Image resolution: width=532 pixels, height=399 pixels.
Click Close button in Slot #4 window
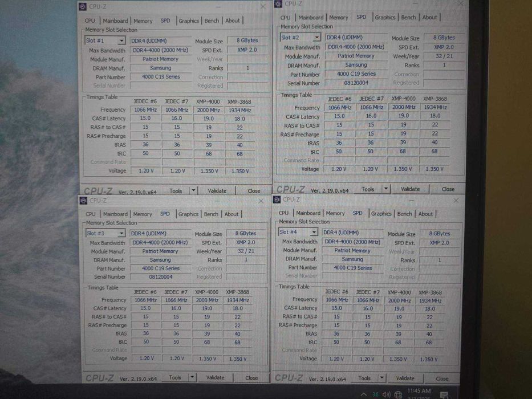tap(442, 378)
